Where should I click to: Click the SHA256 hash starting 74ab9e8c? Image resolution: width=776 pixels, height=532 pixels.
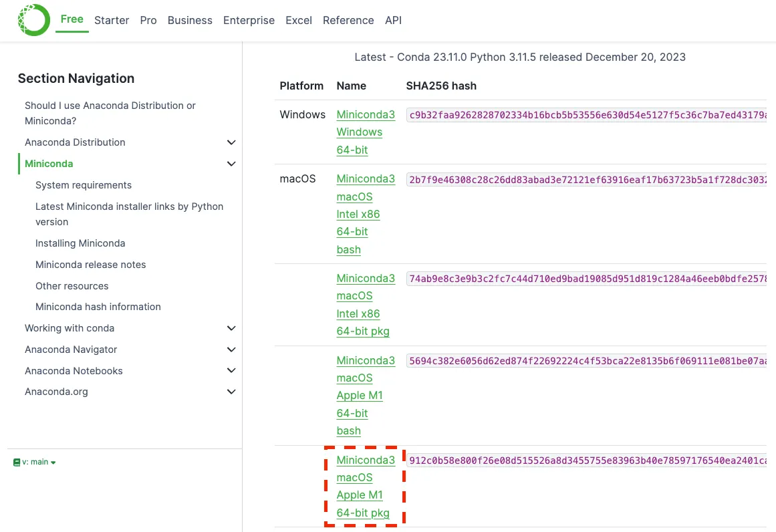pyautogui.click(x=586, y=279)
